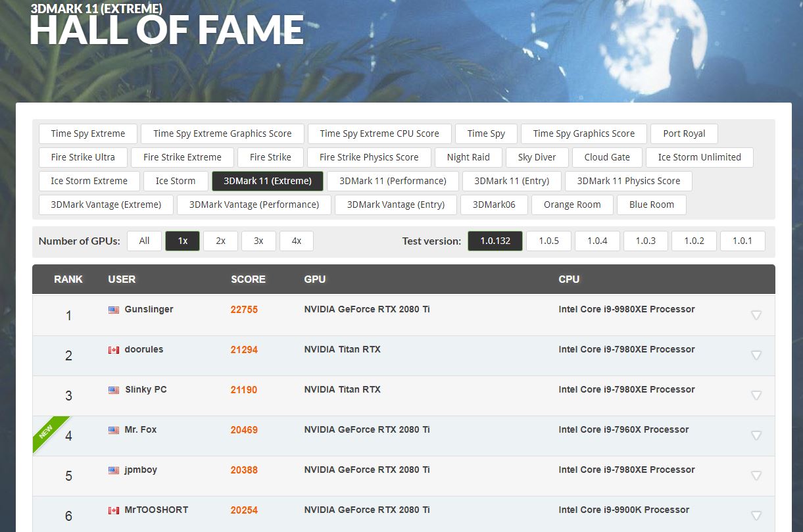This screenshot has width=803, height=532.
Task: Switch to the Time Spy tab
Action: click(x=486, y=133)
